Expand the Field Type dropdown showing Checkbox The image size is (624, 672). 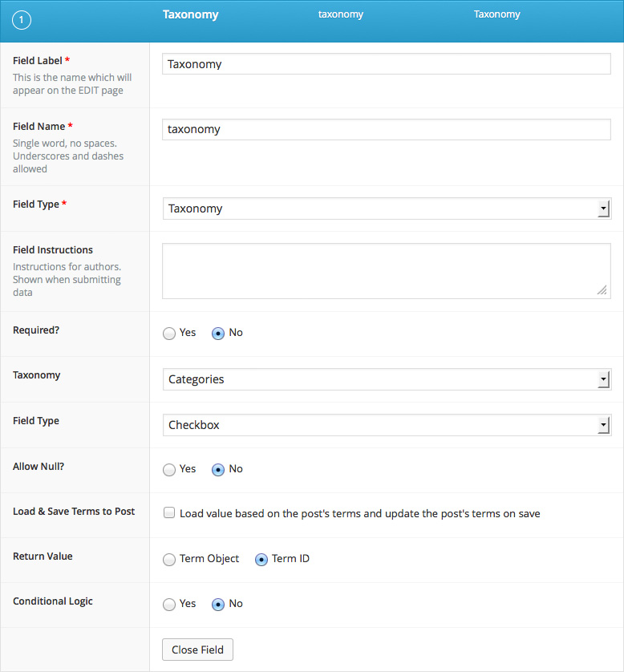click(x=387, y=425)
